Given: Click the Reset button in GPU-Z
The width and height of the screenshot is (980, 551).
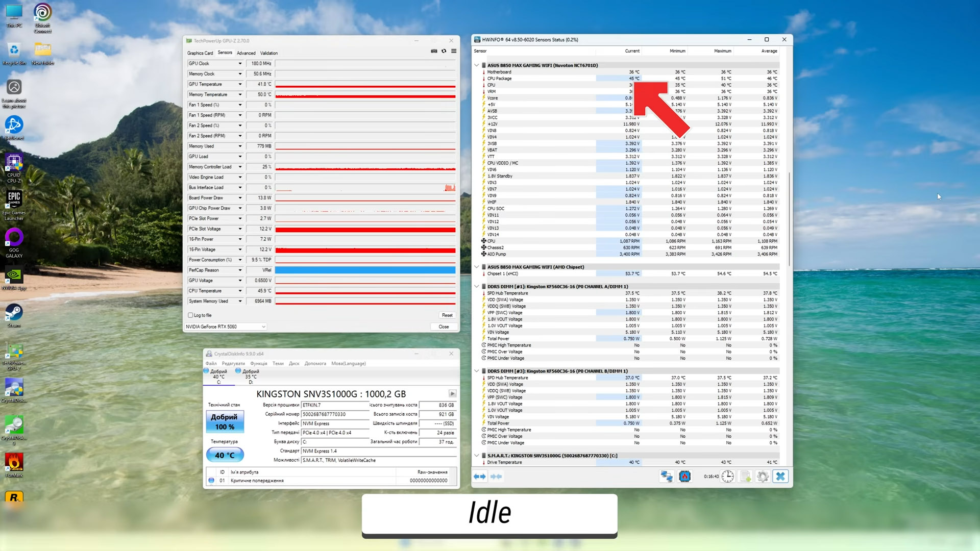Looking at the screenshot, I should [447, 315].
